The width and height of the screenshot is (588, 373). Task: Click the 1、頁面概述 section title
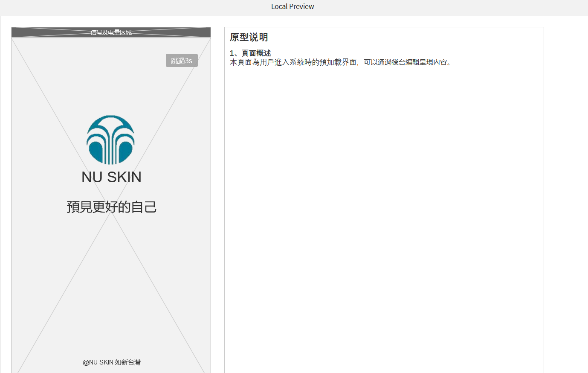250,53
